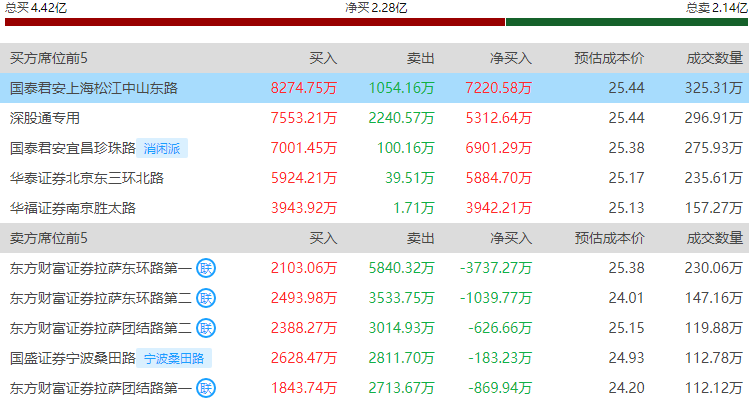Click buy amount 7001.45万
The image size is (749, 399).
tap(304, 148)
